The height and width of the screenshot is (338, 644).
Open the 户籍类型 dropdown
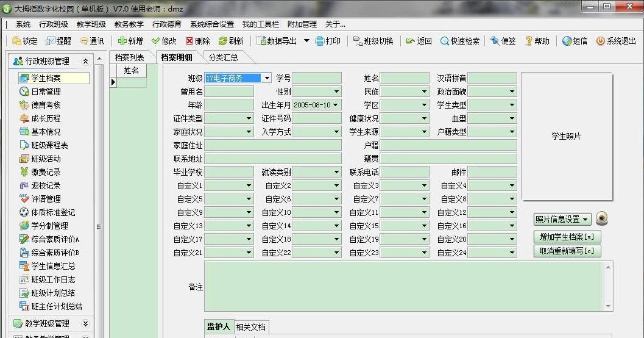pyautogui.click(x=512, y=132)
